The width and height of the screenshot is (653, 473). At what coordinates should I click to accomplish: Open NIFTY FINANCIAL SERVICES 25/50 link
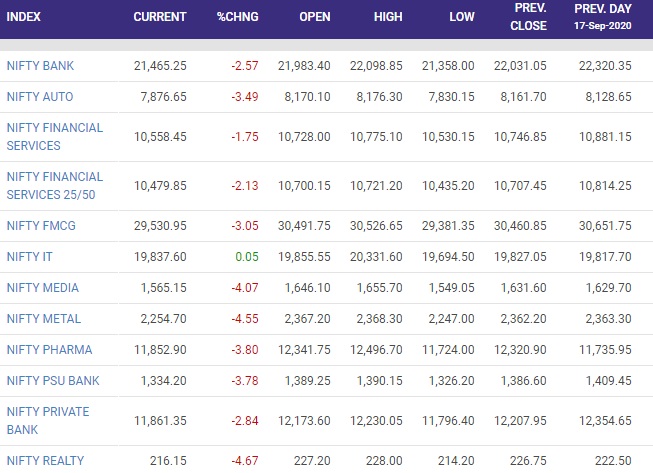tap(55, 186)
